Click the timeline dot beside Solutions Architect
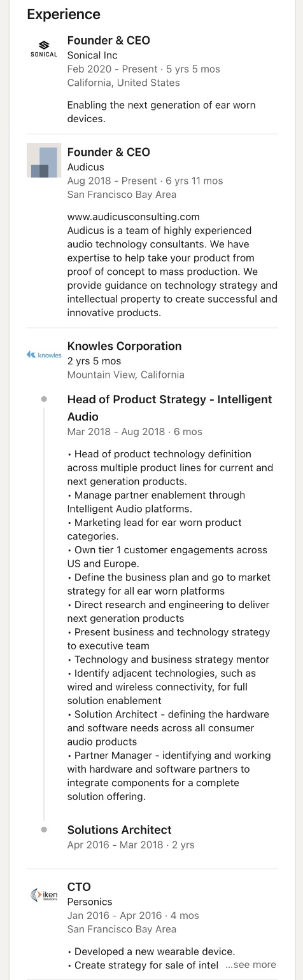303x980 pixels. click(x=44, y=830)
